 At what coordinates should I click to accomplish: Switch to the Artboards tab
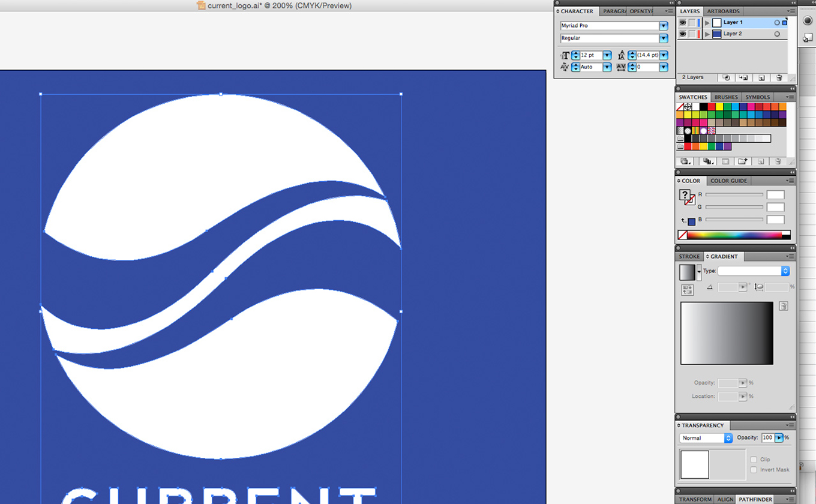[723, 11]
